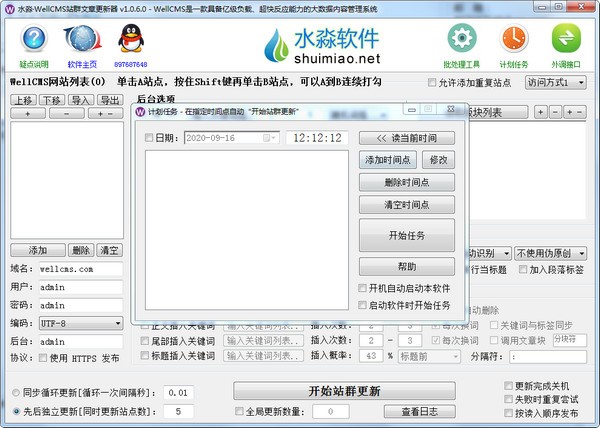This screenshot has width=600, height=428.
Task: Click 读当前时间 button
Action: [x=406, y=138]
